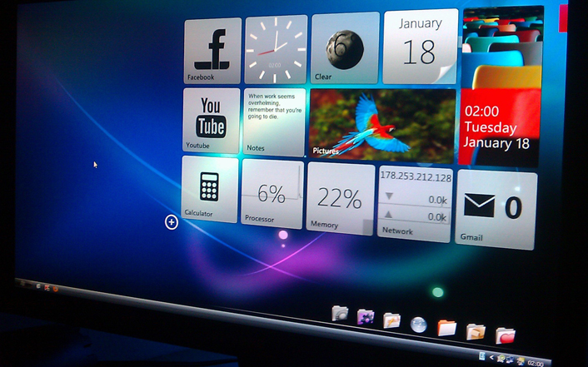Click the Network upload speed 0.0k row
Viewport: 588px width, 367px height.
click(x=414, y=216)
